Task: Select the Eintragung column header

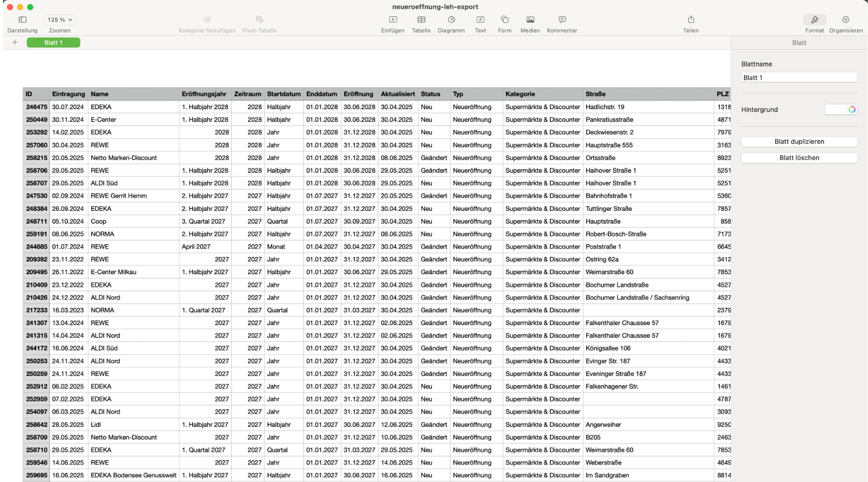Action: click(69, 94)
